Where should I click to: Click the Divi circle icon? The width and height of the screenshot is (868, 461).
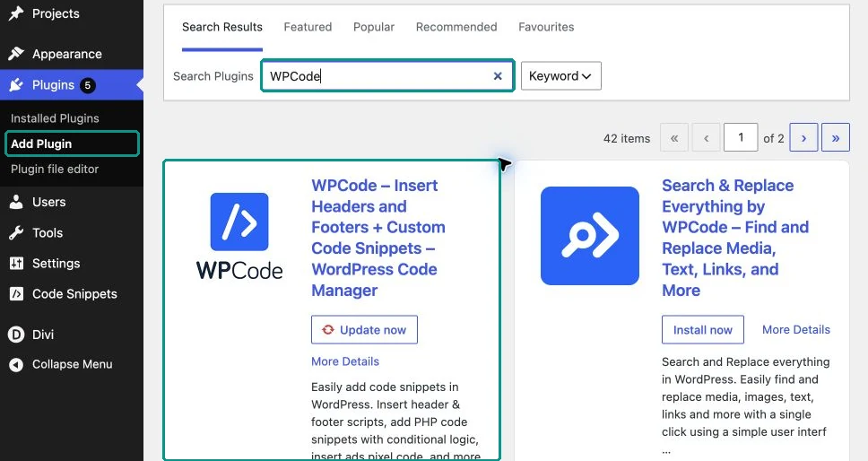pos(16,335)
